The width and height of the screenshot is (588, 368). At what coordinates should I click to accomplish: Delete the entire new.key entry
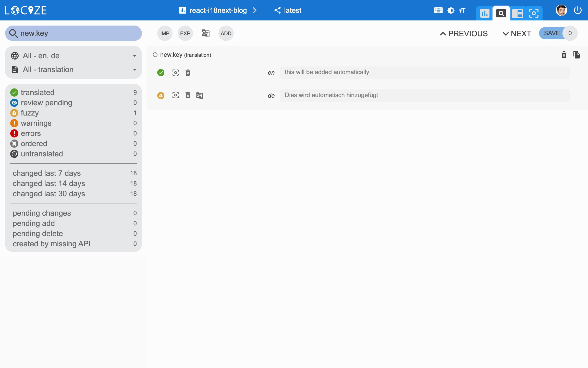(x=564, y=55)
